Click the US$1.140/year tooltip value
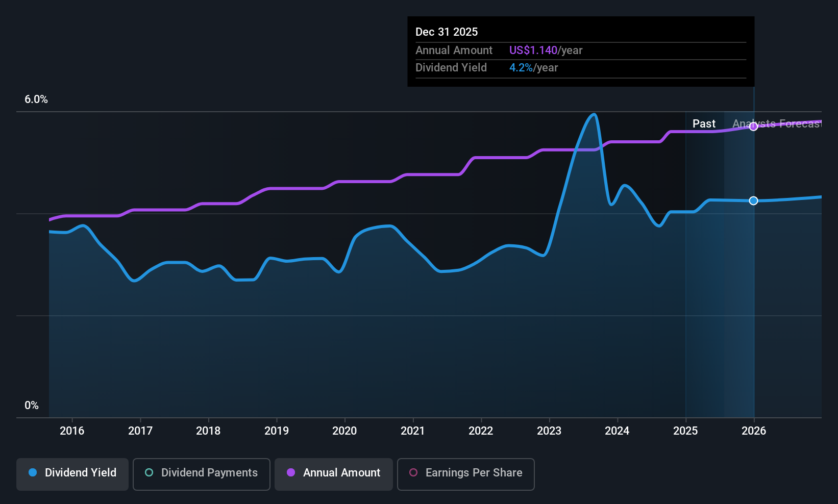The image size is (838, 504). 546,50
